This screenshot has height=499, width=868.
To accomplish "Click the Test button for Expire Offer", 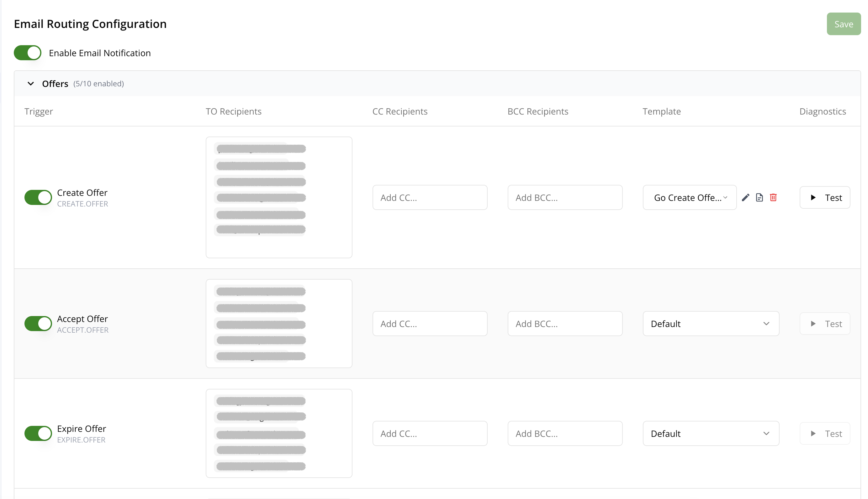I will (824, 433).
